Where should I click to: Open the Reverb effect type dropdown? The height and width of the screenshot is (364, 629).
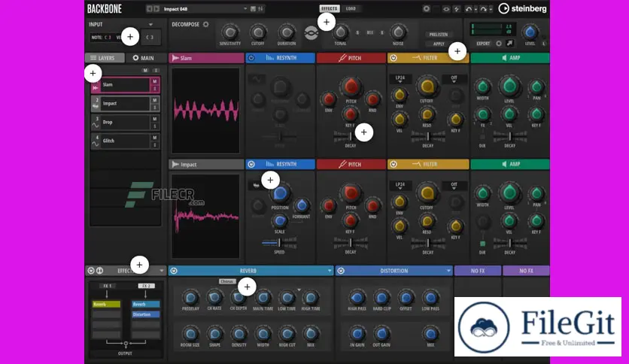coord(330,271)
